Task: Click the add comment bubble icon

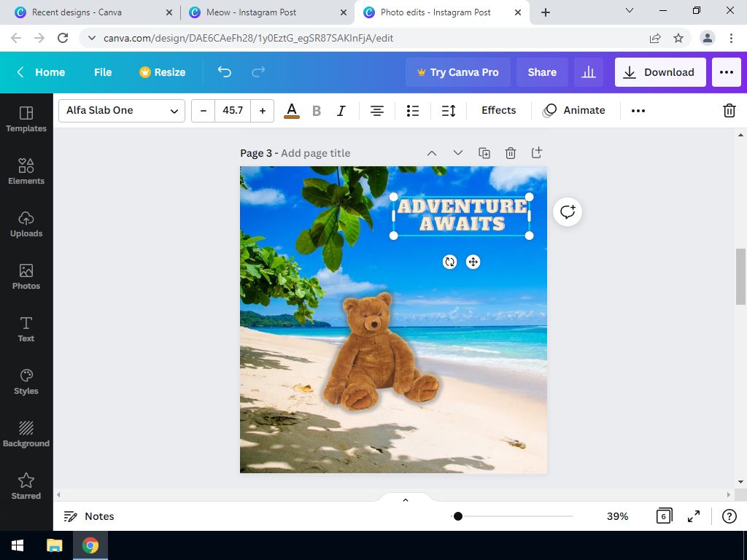Action: 567,212
